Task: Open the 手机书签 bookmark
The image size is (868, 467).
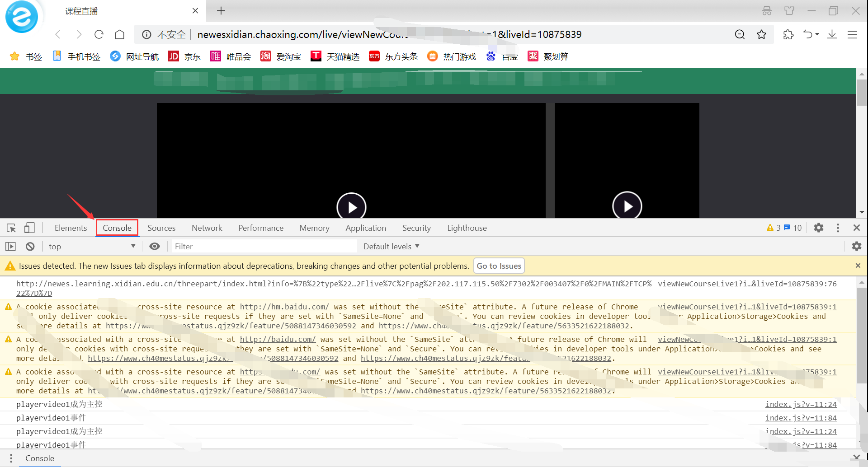Action: click(76, 56)
